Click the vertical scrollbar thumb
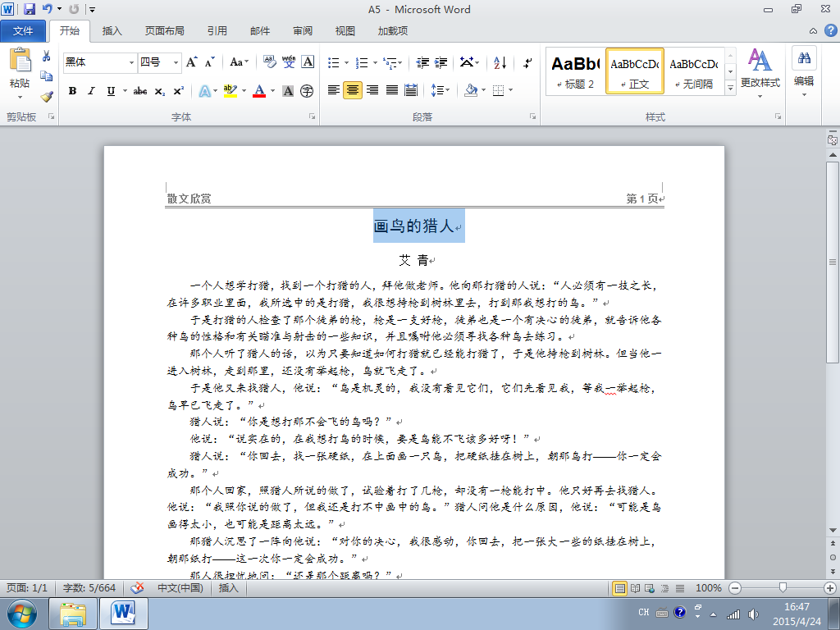 click(x=833, y=262)
